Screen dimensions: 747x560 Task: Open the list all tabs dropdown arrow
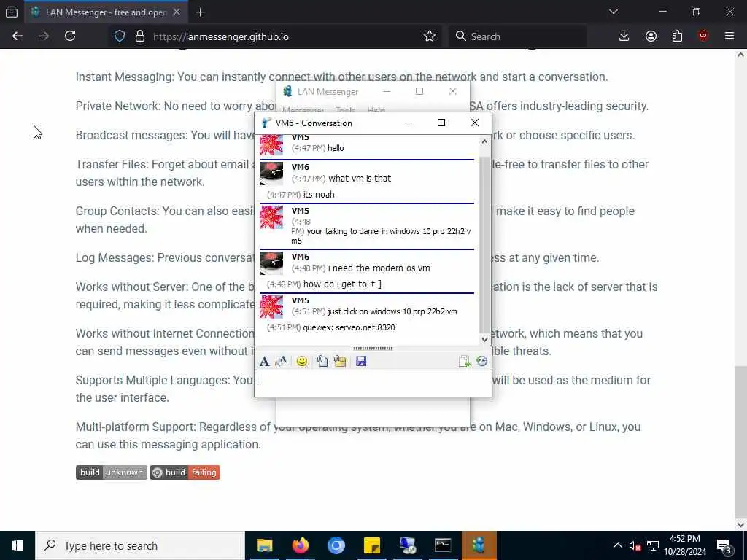tap(613, 12)
